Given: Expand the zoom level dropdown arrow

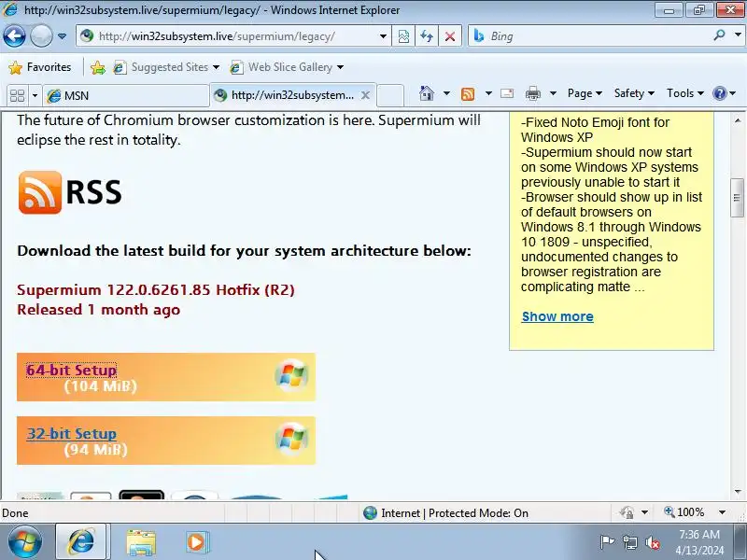Looking at the screenshot, I should [722, 512].
